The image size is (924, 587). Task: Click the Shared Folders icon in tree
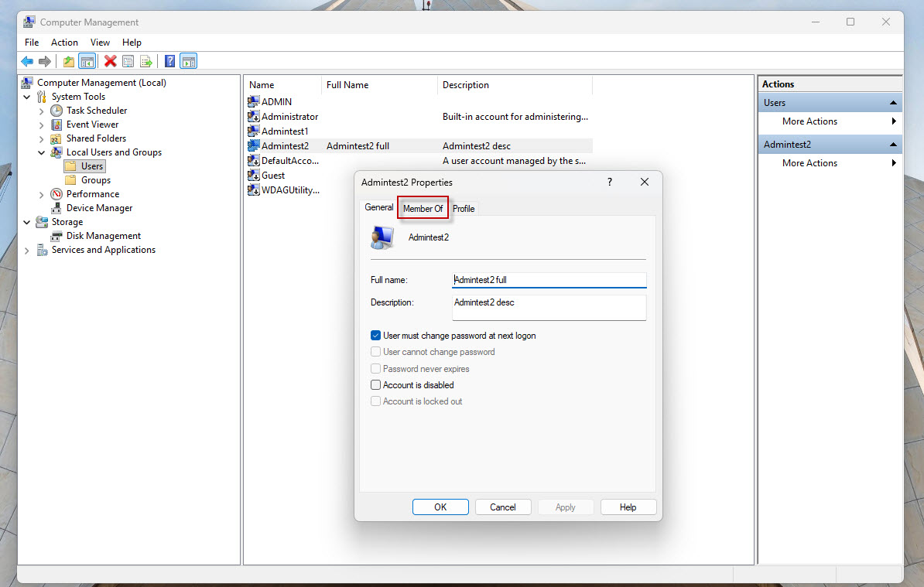[56, 138]
